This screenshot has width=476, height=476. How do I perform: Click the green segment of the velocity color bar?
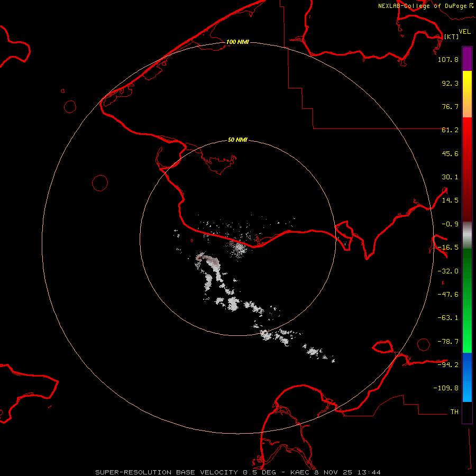pyautogui.click(x=467, y=300)
